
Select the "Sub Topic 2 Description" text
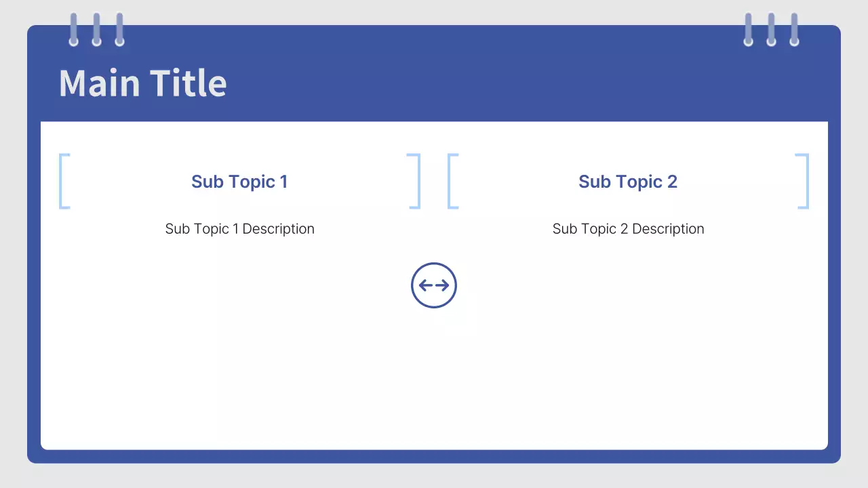[628, 229]
